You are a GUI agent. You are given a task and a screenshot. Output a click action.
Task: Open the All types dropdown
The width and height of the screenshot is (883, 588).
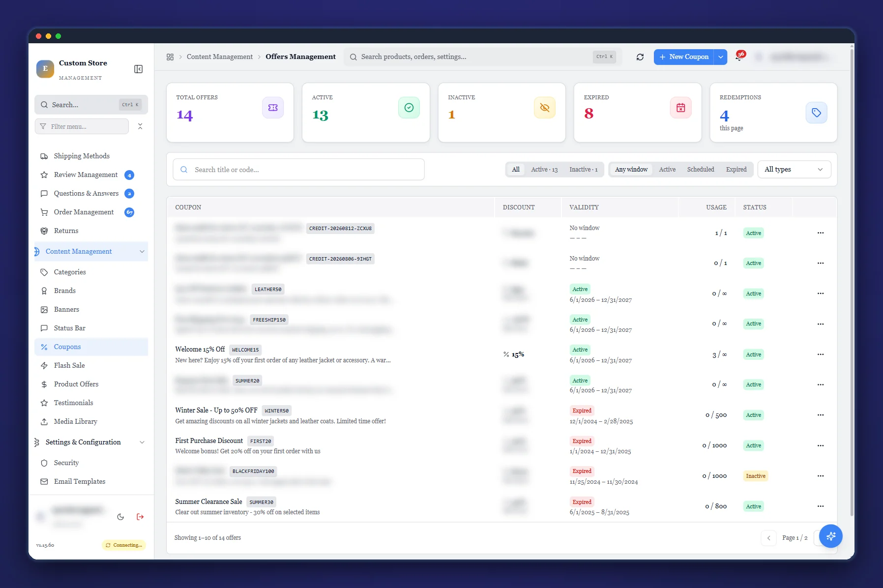tap(795, 170)
